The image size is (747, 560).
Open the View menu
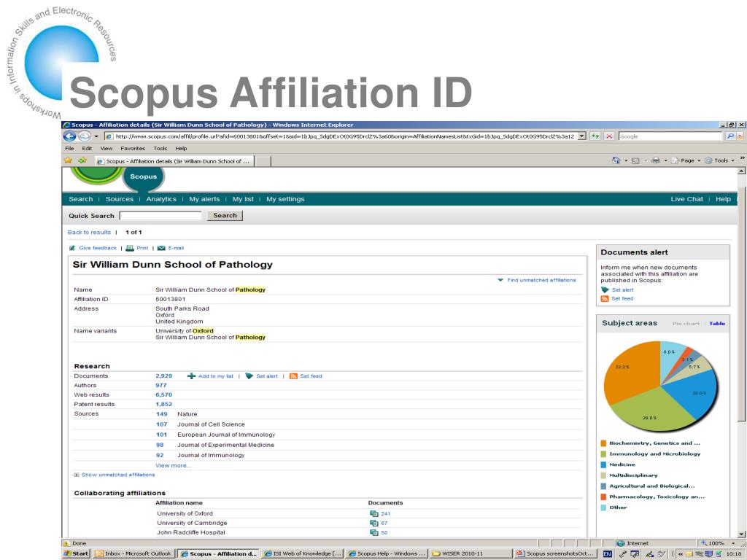tap(107, 149)
